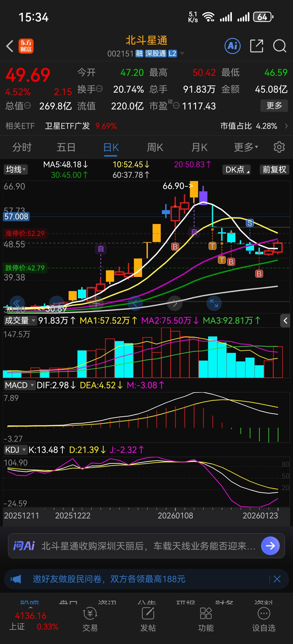Expand stock code dropdown triangle
Image resolution: width=293 pixels, height=644 pixels.
tap(182, 53)
